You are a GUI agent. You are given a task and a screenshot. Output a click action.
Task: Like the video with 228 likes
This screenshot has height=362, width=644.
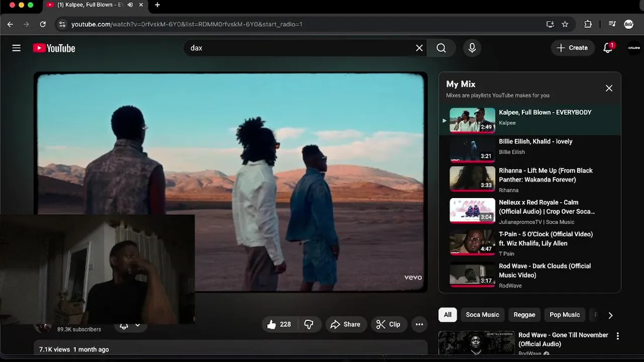pos(279,324)
